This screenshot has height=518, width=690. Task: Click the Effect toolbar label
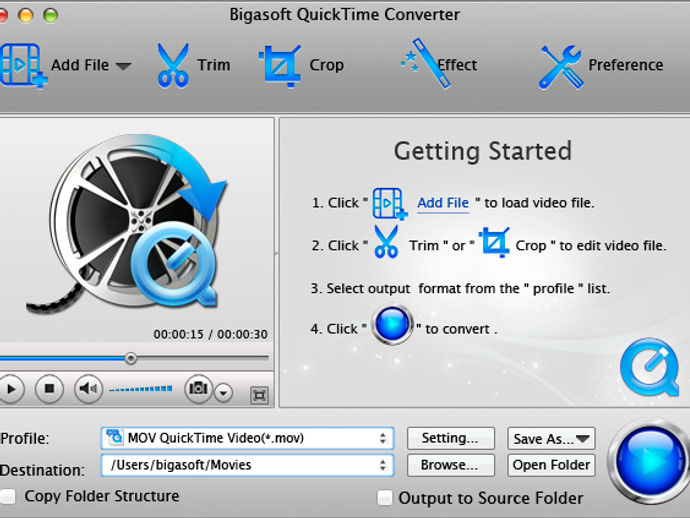coord(457,65)
